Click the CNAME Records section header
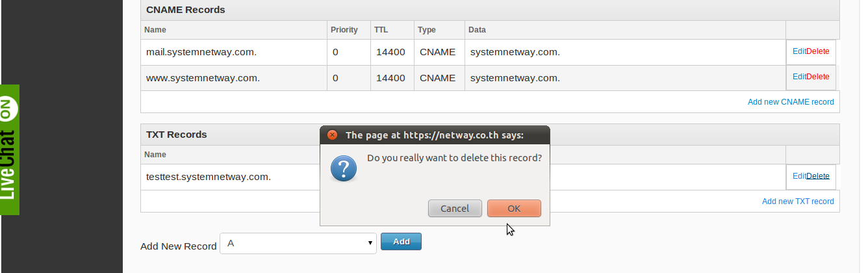 click(x=185, y=10)
